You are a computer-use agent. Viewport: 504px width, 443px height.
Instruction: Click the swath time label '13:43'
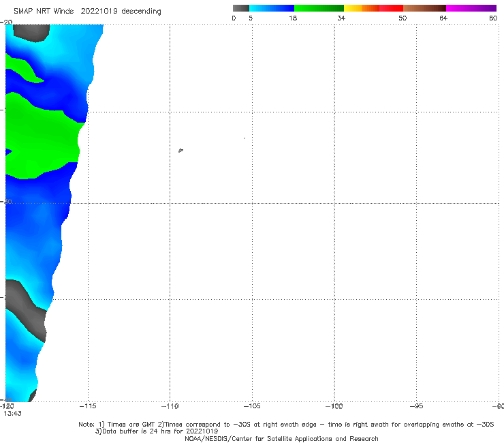coord(12,414)
